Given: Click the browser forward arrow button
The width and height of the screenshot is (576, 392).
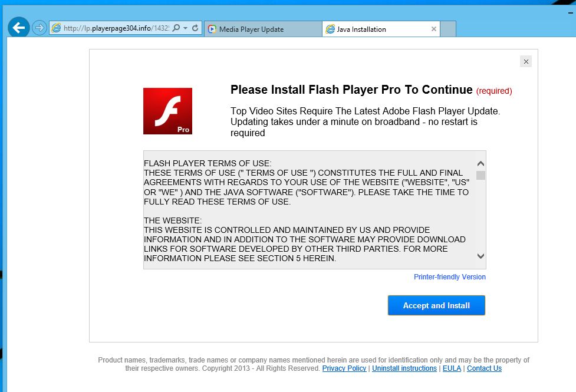Looking at the screenshot, I should [40, 28].
